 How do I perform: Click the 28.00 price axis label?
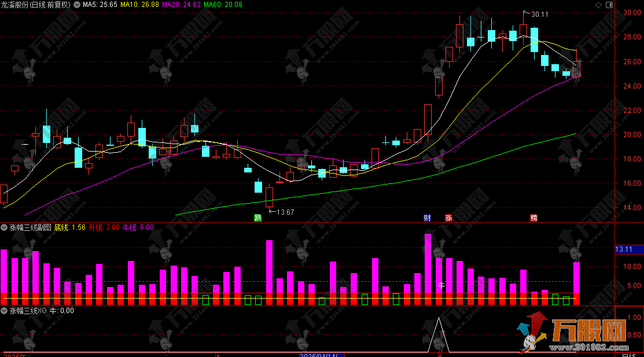coord(632,37)
